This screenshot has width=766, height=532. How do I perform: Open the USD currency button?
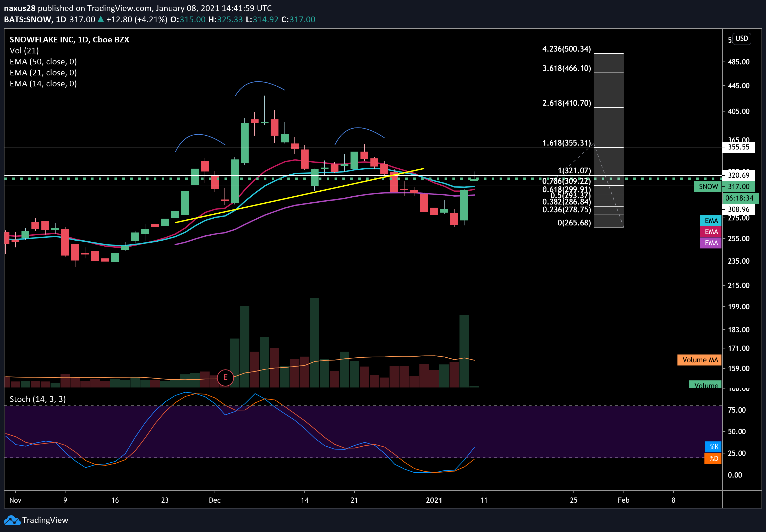(x=742, y=39)
